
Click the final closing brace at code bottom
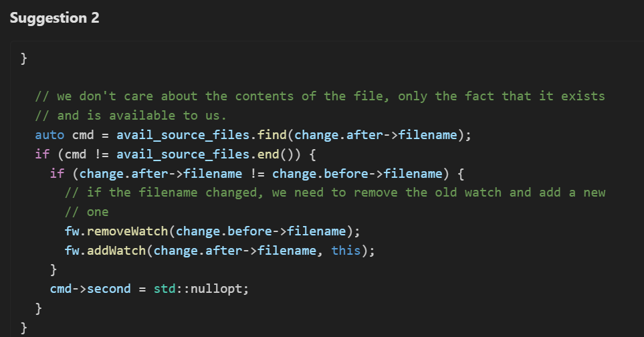click(24, 328)
